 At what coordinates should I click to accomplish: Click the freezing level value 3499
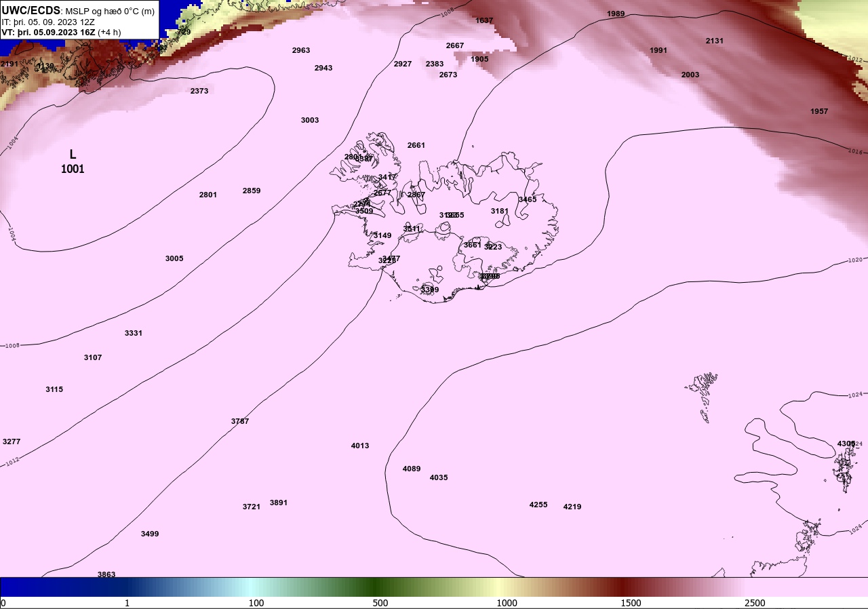coord(150,534)
